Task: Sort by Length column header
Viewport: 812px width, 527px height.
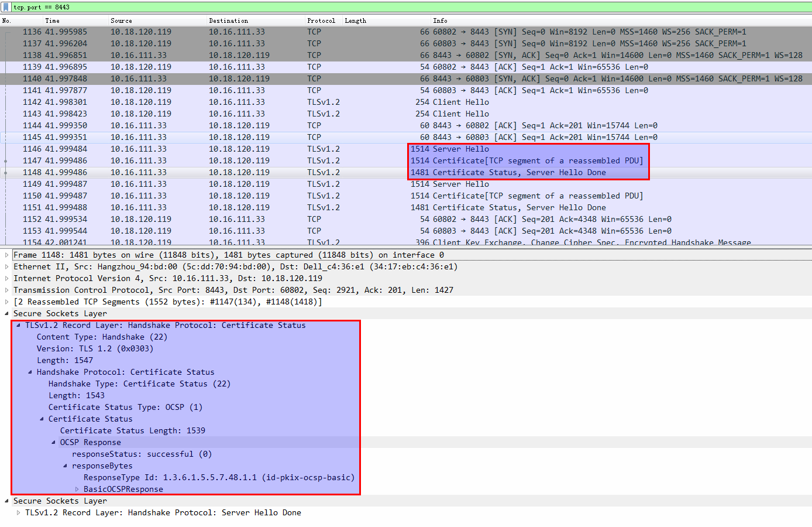Action: pyautogui.click(x=387, y=20)
